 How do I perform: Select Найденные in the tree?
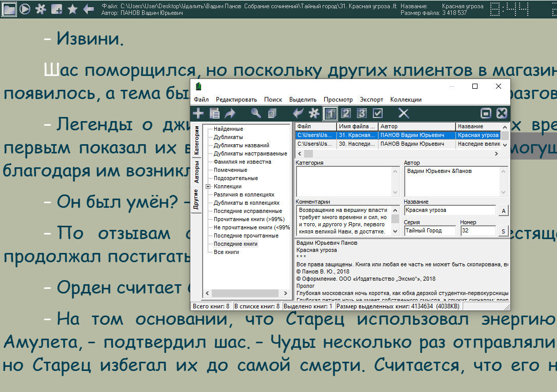pyautogui.click(x=228, y=129)
